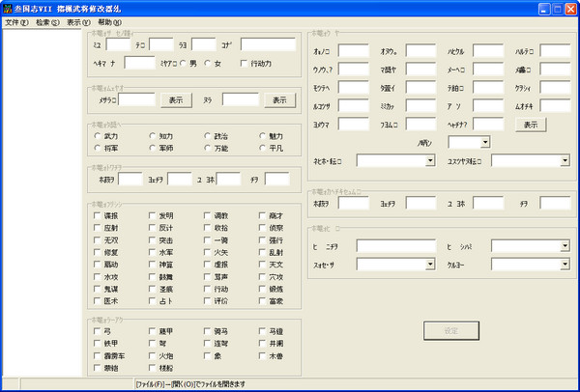
Task: Choose the 武力 radio option
Action: pyautogui.click(x=97, y=136)
